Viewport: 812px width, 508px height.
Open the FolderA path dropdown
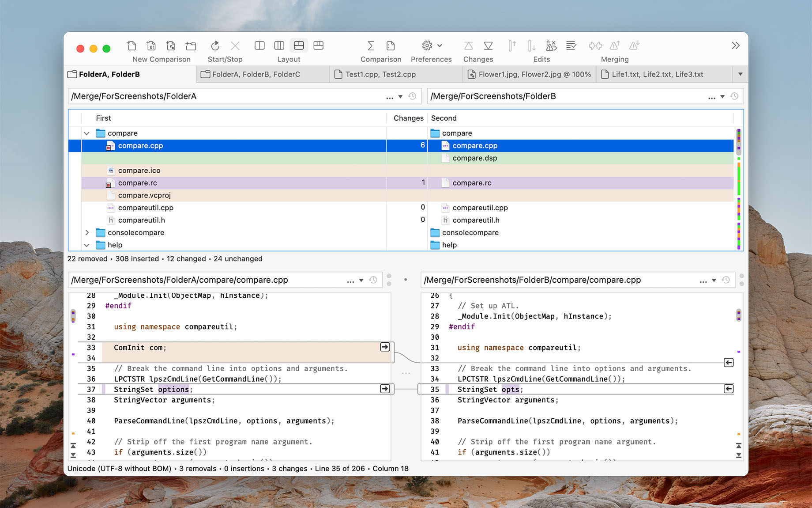click(401, 96)
